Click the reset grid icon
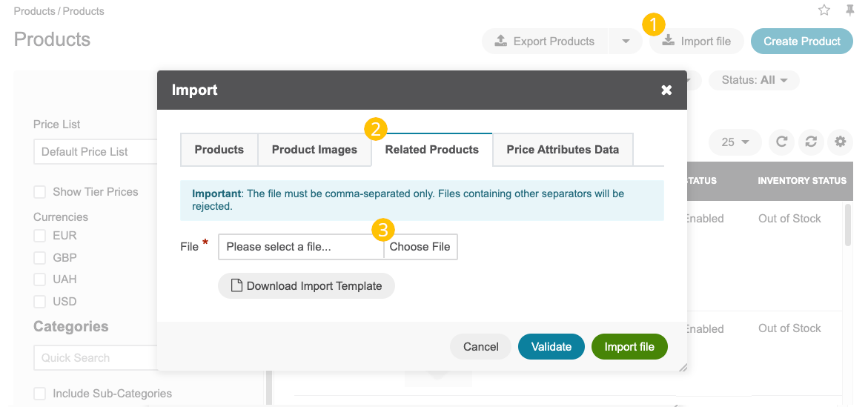The height and width of the screenshot is (407, 868). click(811, 142)
